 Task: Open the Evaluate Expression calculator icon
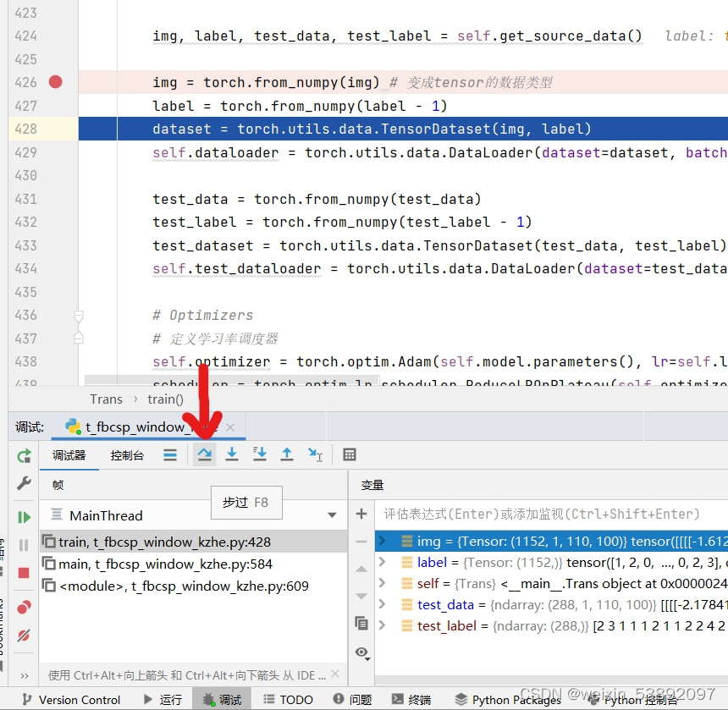pos(350,454)
